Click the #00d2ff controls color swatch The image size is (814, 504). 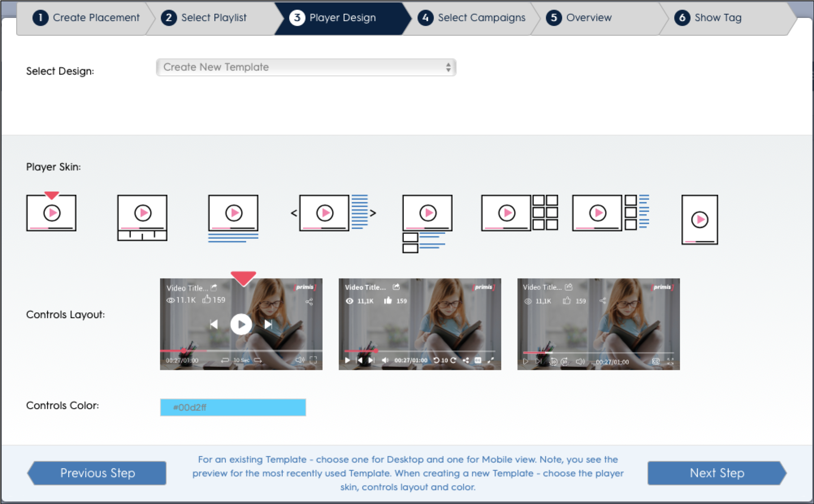[x=233, y=407]
